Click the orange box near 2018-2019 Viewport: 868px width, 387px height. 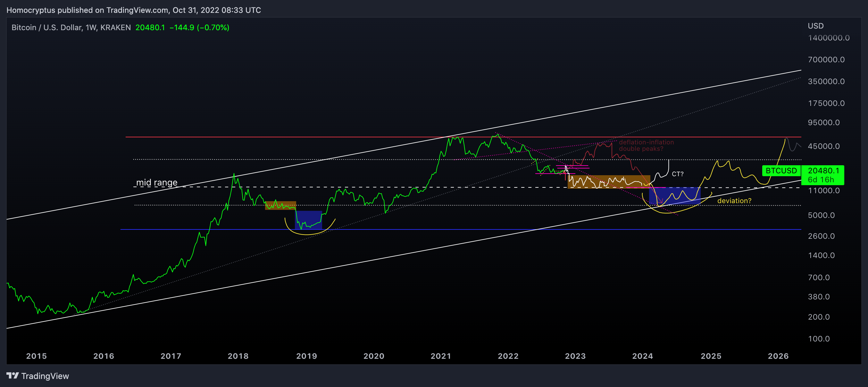point(281,205)
